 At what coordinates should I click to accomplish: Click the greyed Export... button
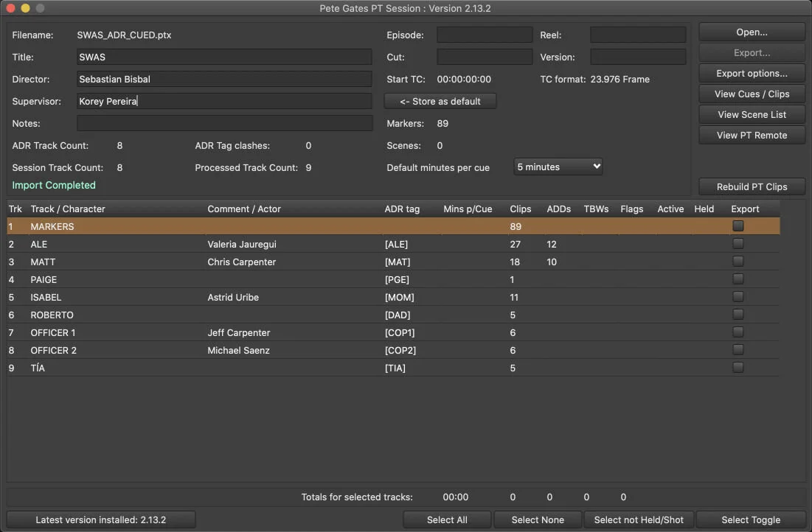click(x=752, y=53)
